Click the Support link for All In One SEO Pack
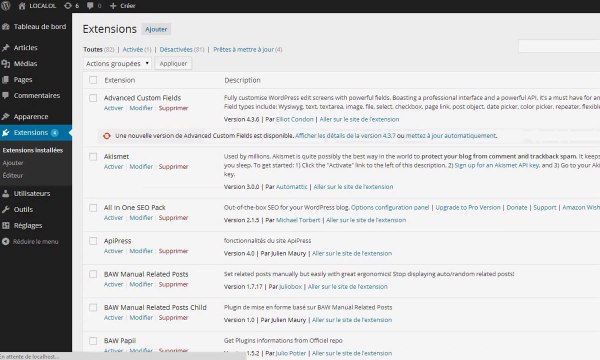Screen dimensions: 600x360 pyautogui.click(x=545, y=207)
